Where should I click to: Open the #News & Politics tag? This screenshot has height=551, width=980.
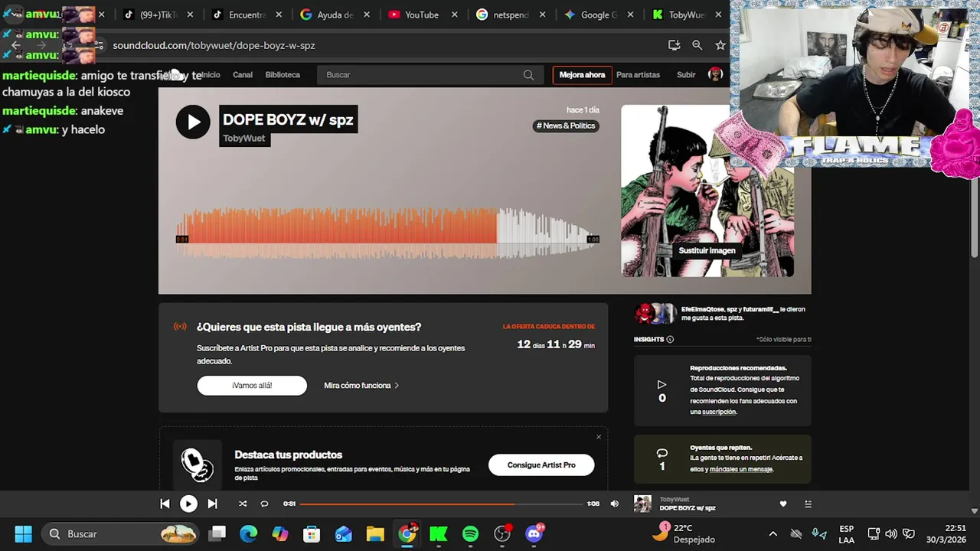point(566,126)
